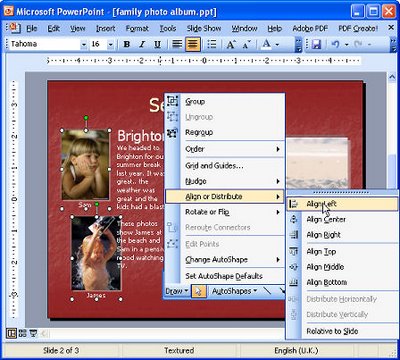Viewport: 400px width, 360px height.
Task: Click the Draw menu button
Action: (177, 291)
